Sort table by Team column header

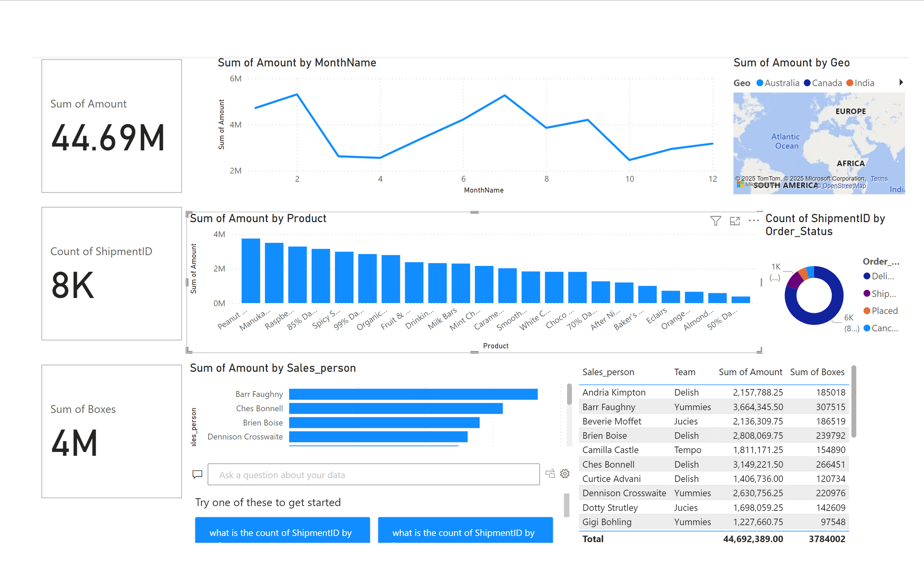pyautogui.click(x=685, y=372)
